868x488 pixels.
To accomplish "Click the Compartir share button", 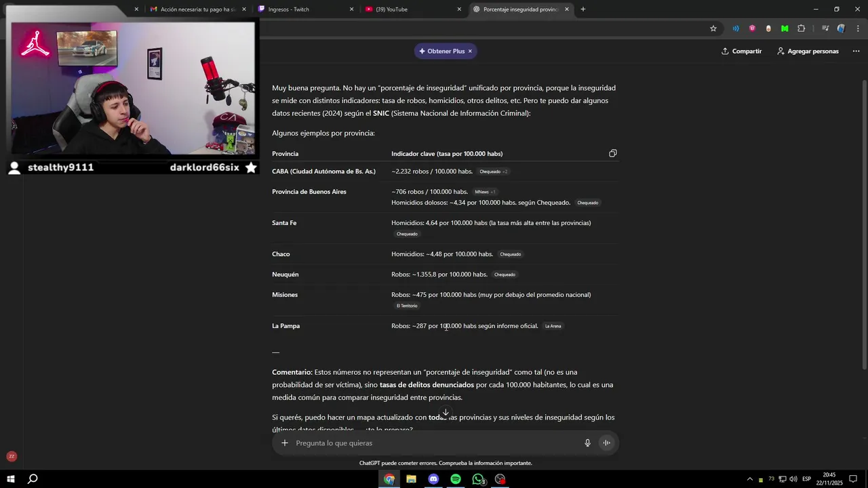I will 741,51.
